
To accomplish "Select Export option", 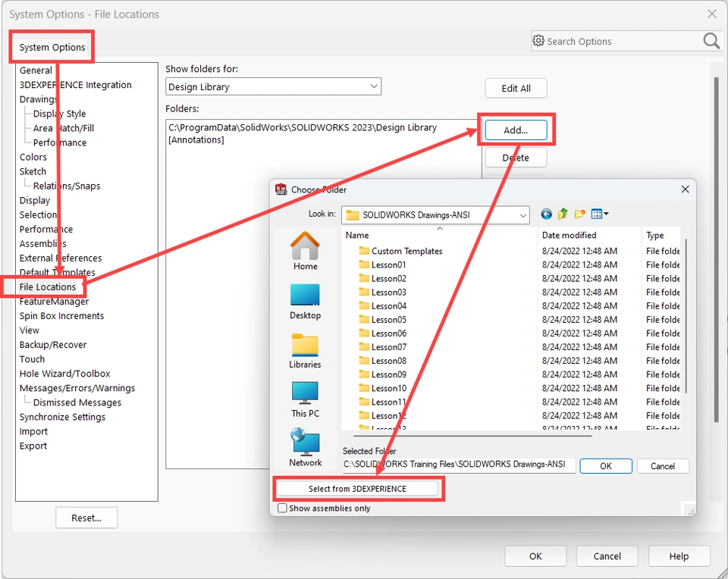I will pos(33,446).
